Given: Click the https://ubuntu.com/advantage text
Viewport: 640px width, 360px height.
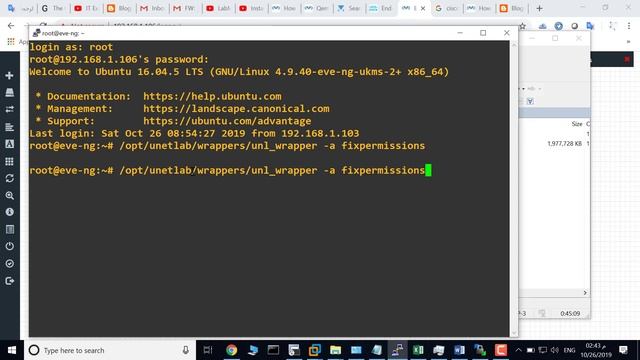Looking at the screenshot, I should click(x=227, y=121).
